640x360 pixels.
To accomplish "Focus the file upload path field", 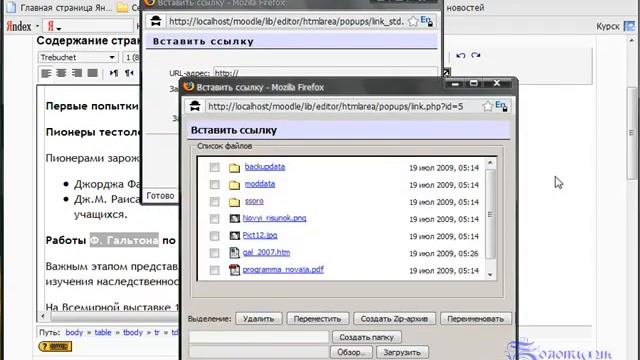I will (259, 352).
